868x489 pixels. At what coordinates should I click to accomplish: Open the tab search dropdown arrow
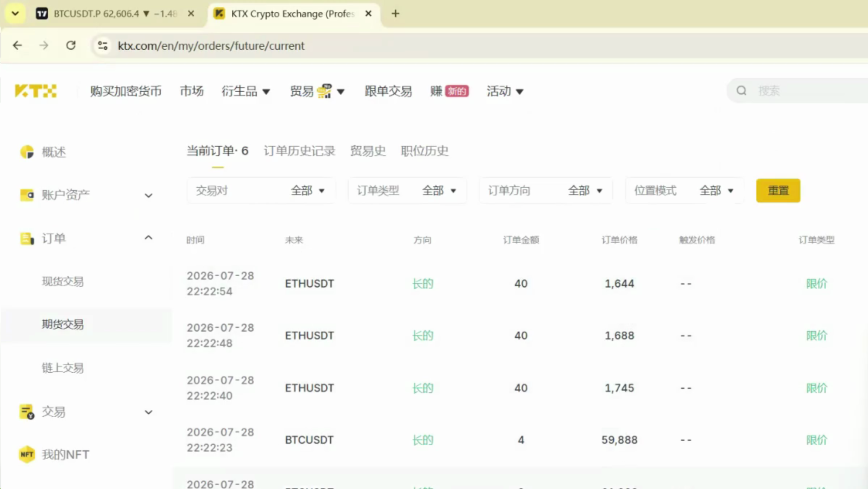(x=15, y=13)
